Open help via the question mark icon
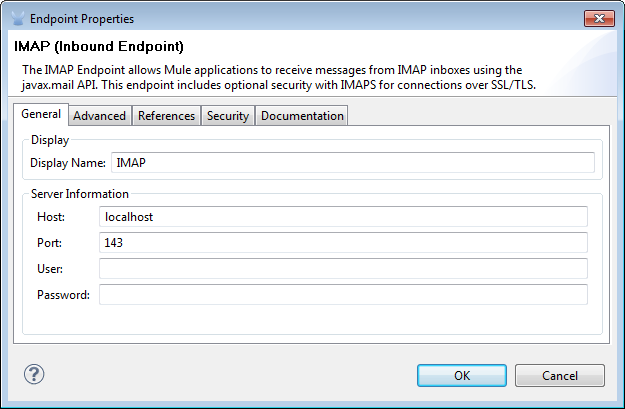The width and height of the screenshot is (625, 409). pyautogui.click(x=35, y=375)
